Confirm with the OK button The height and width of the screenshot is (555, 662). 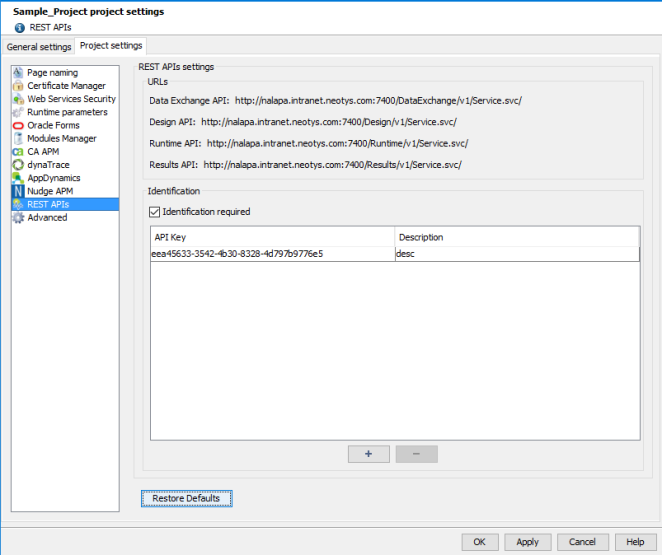(x=480, y=542)
